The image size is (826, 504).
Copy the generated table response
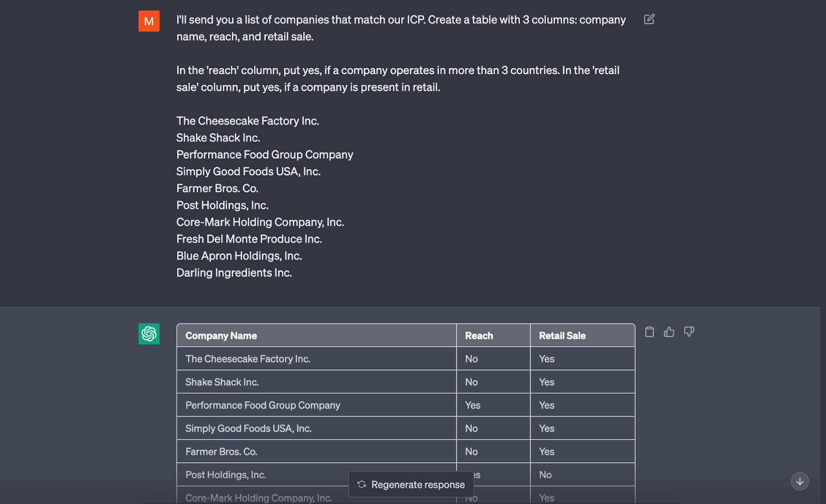point(649,332)
